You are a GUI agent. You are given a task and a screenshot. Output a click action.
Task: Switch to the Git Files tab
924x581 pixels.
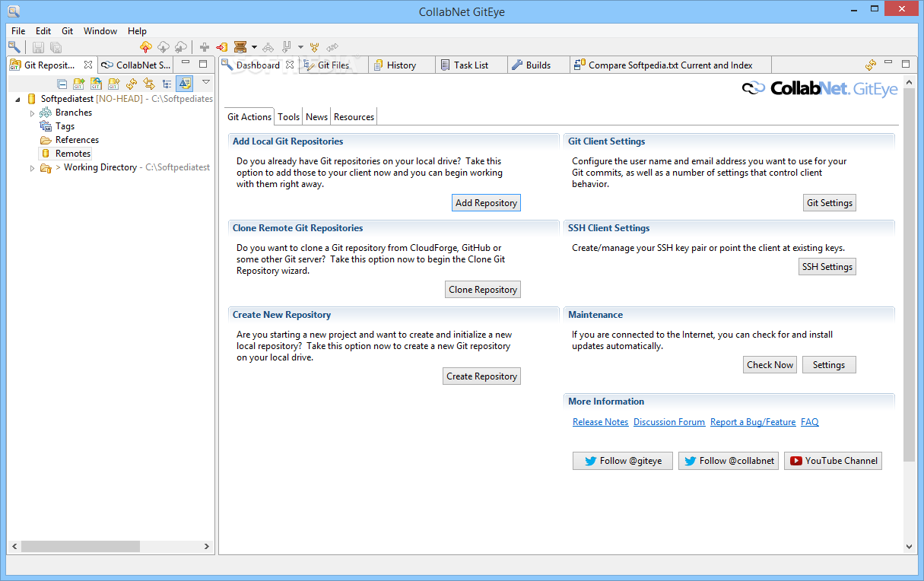pos(333,65)
